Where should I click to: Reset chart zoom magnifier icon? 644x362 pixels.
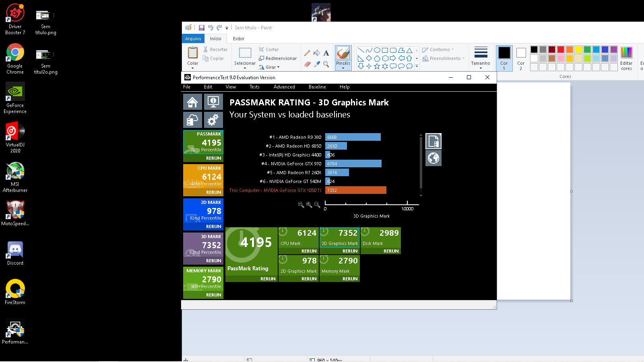(x=317, y=205)
